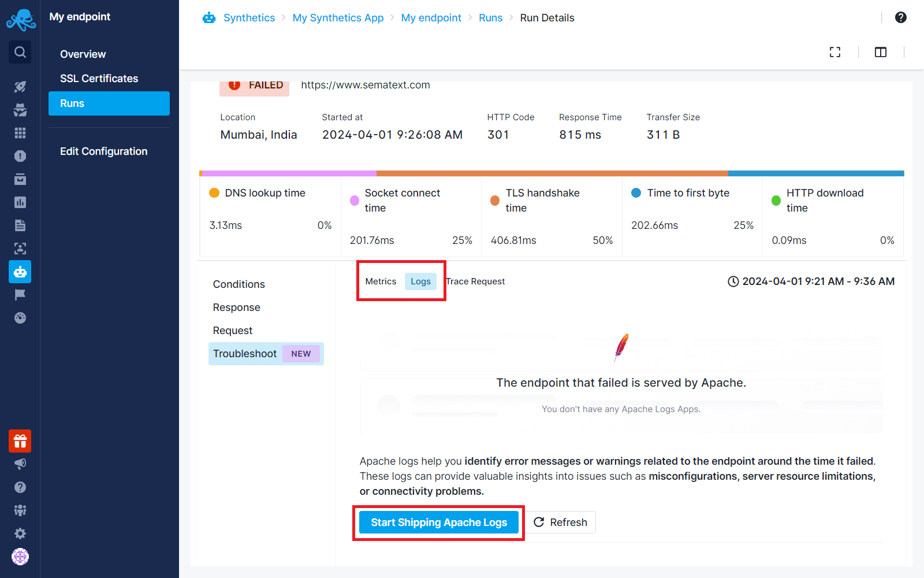Go to Runs breadcrumb link

(x=491, y=18)
